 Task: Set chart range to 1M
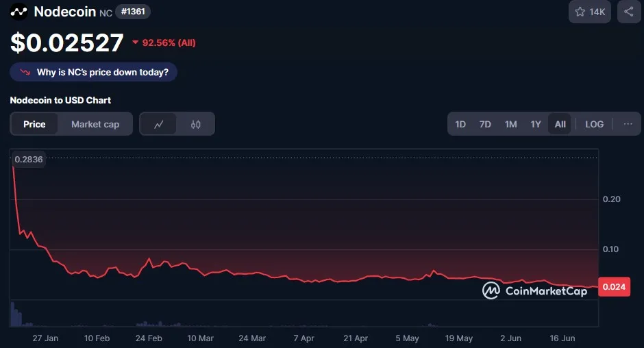click(511, 124)
